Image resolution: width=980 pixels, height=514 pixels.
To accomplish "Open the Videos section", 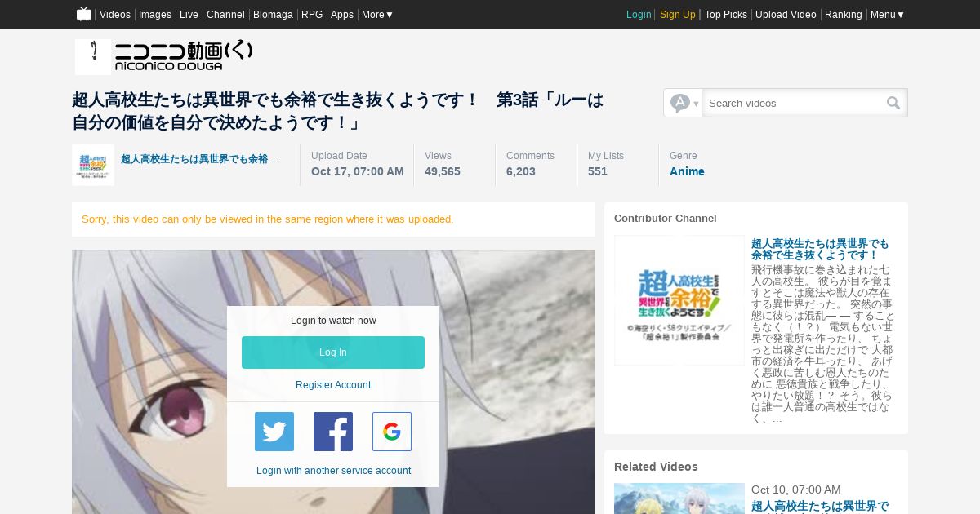I will point(115,15).
